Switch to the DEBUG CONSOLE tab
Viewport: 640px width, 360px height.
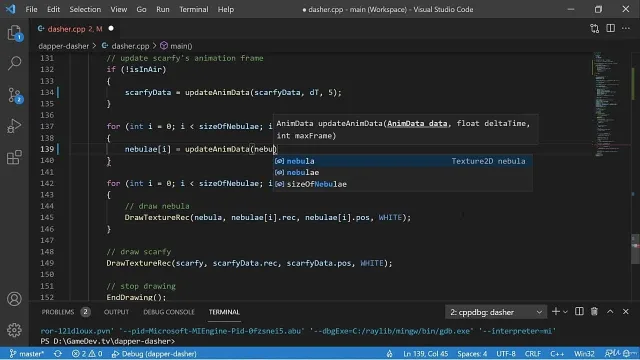169,312
